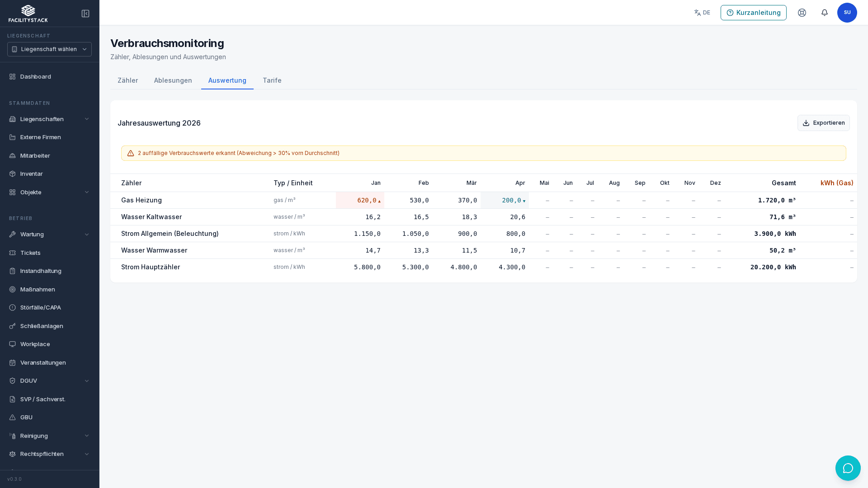The width and height of the screenshot is (868, 488).
Task: Expand the Rechtspflichten menu chevron
Action: (x=87, y=454)
